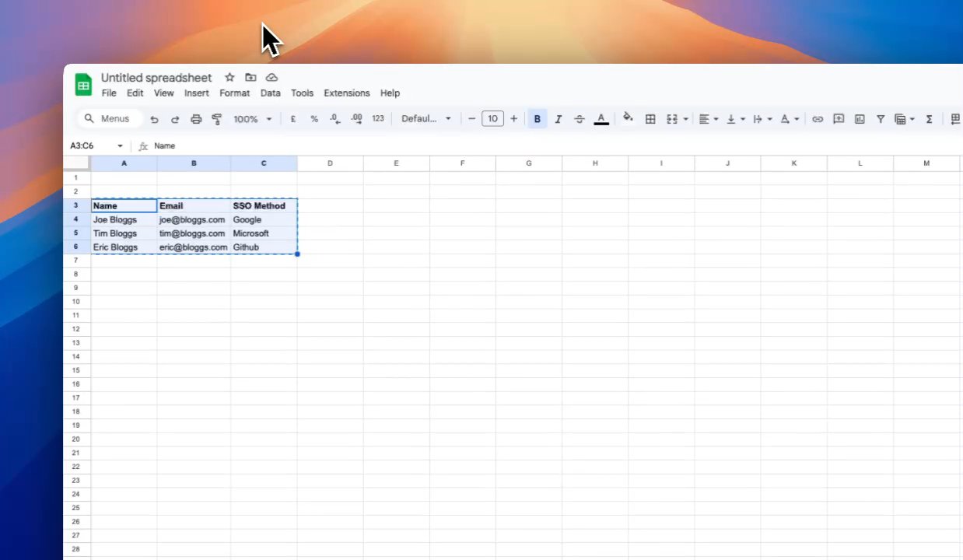Decrease decimal places
This screenshot has width=963, height=560.
[x=334, y=119]
